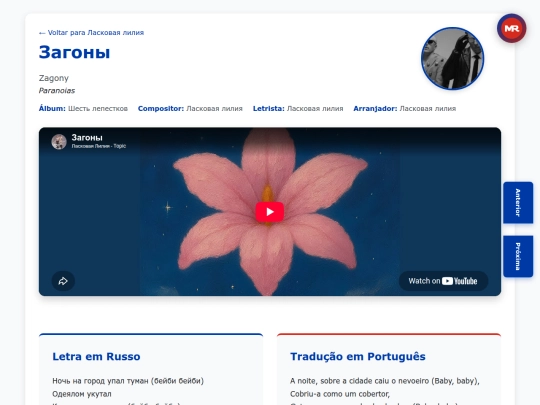The width and height of the screenshot is (540, 405).
Task: Click the Letrista value Ласковая лилия
Action: [x=315, y=108]
